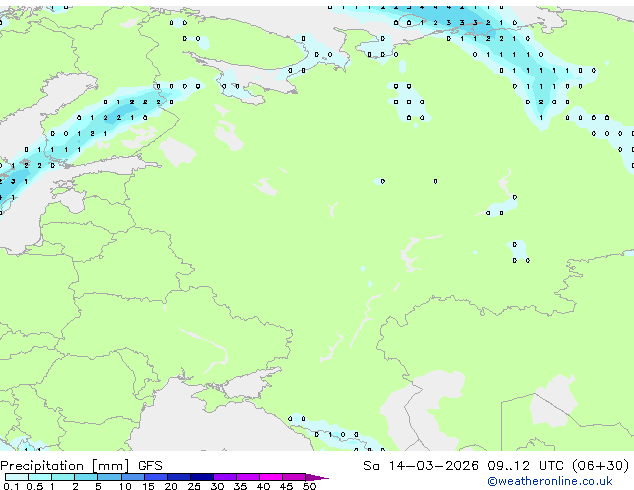
Task: Click the 2 to 5 mm legend swatch
Action: pyautogui.click(x=86, y=477)
